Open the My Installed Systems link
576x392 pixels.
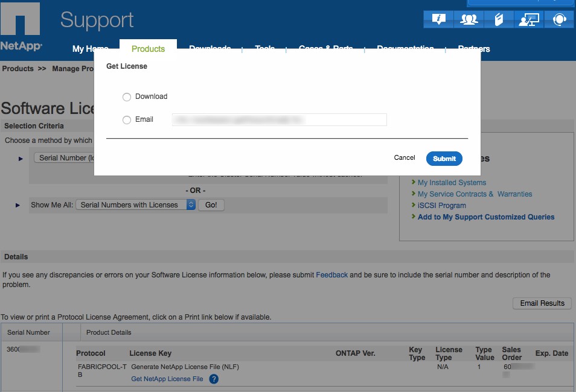click(x=452, y=183)
